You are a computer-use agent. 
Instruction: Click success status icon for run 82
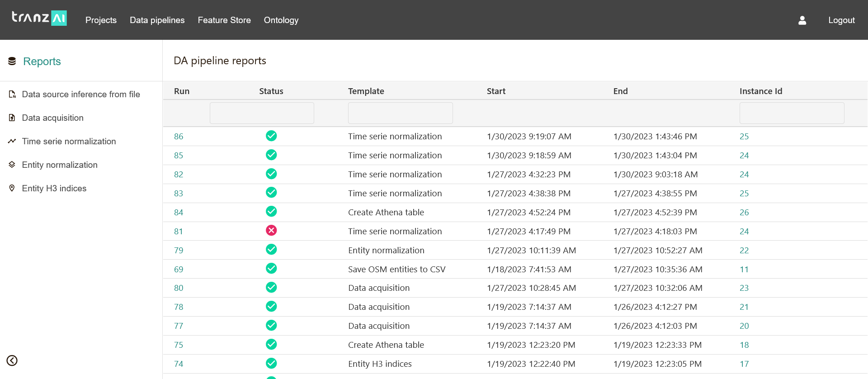tap(271, 174)
